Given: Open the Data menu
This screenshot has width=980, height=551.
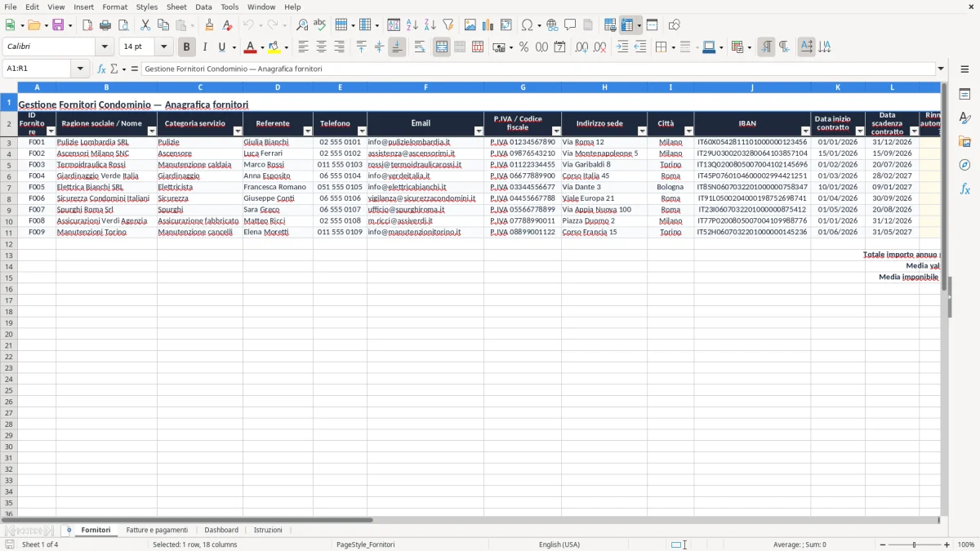Looking at the screenshot, I should coord(203,7).
